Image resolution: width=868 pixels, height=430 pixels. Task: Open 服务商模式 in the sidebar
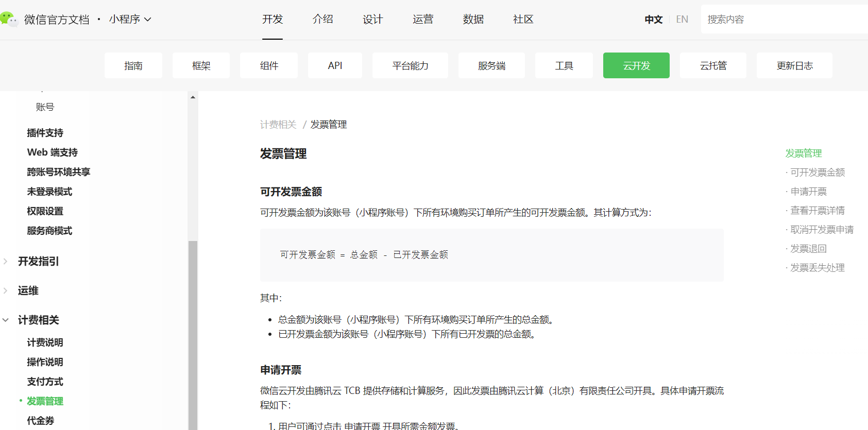tap(49, 231)
